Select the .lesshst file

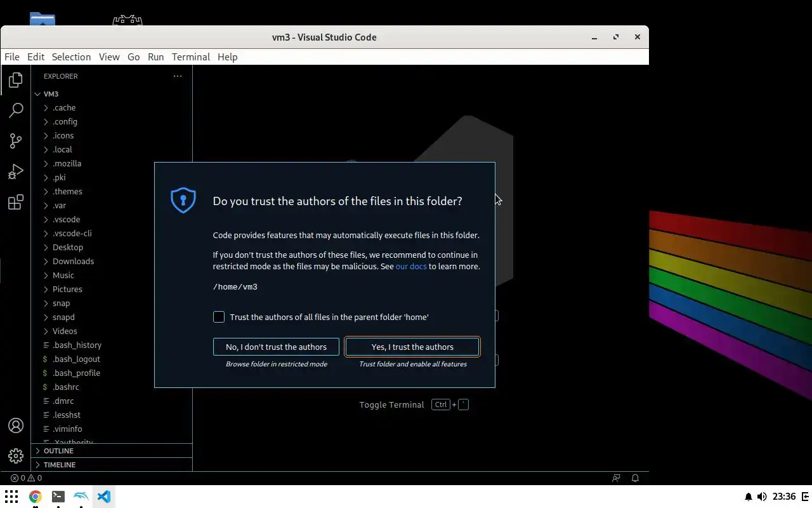(112, 415)
